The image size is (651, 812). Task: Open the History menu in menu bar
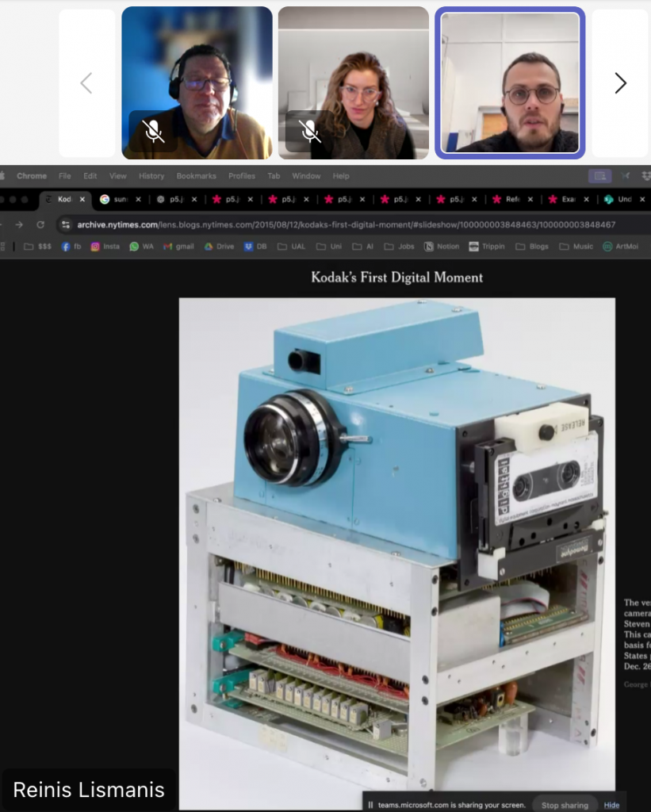click(151, 176)
